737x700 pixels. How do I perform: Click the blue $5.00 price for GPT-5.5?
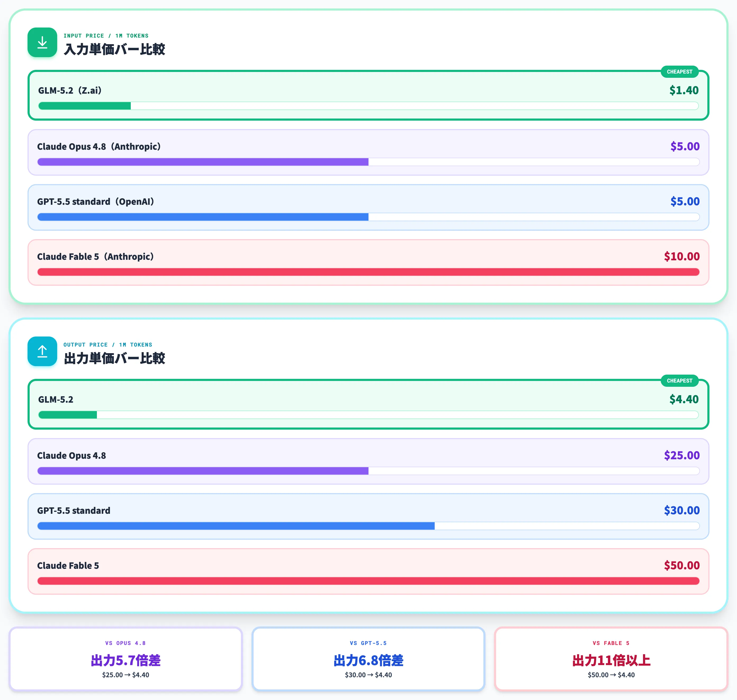point(685,202)
